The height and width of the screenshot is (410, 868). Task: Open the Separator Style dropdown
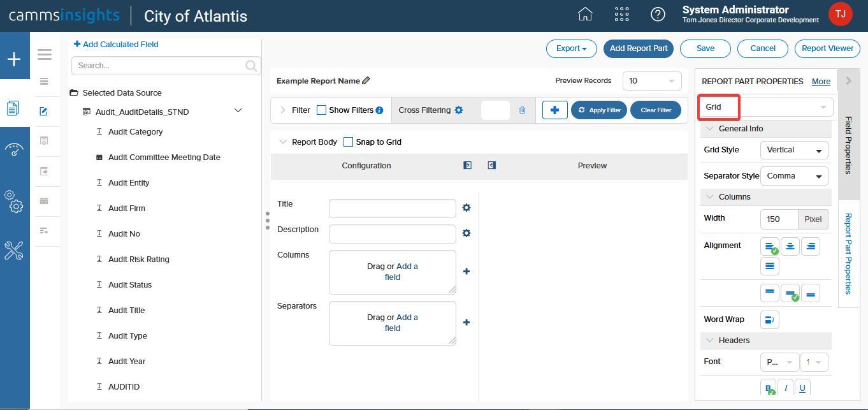pyautogui.click(x=794, y=176)
